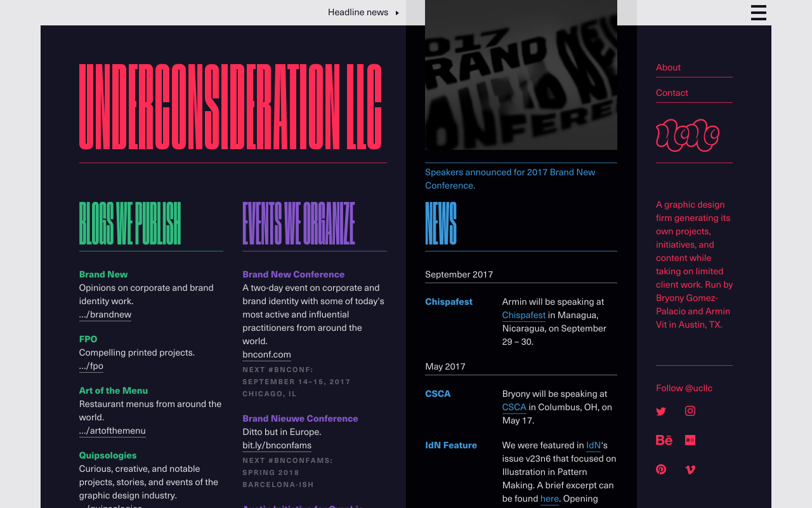
Task: Open the About page
Action: pos(668,67)
